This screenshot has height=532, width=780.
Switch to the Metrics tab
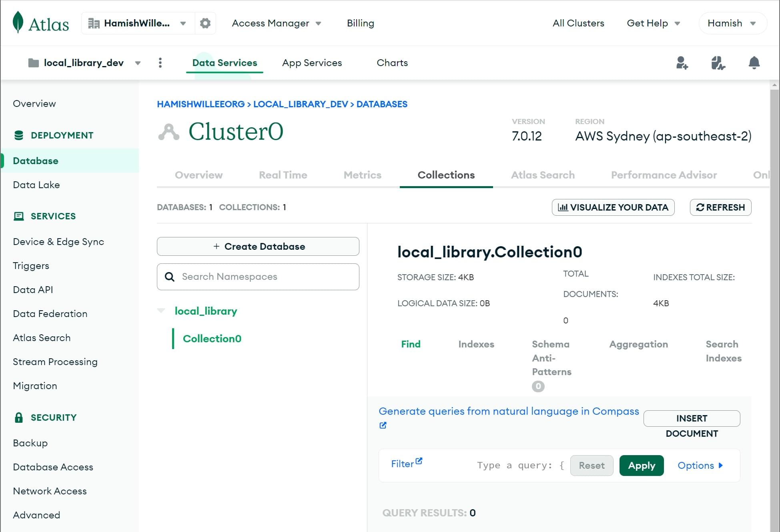click(362, 175)
